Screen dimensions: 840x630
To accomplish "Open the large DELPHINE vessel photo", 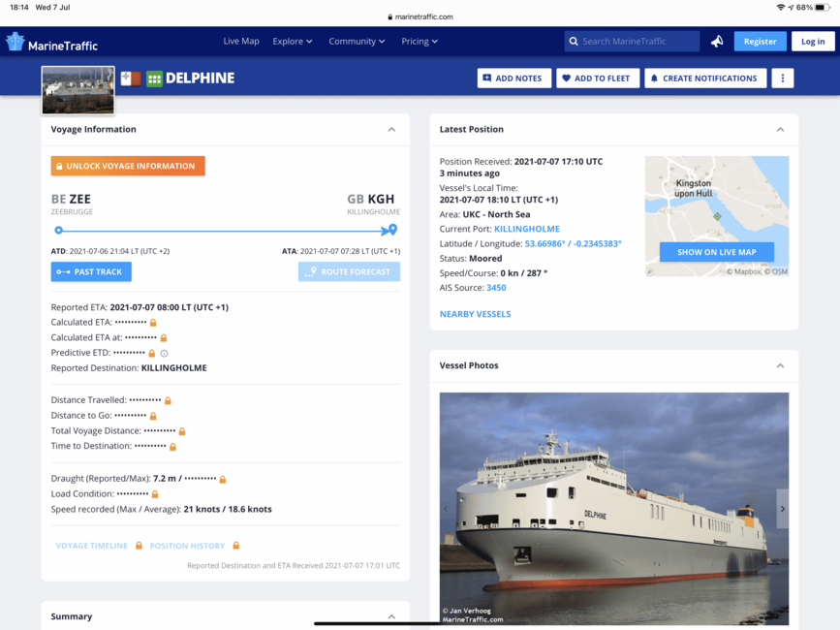I will (614, 509).
